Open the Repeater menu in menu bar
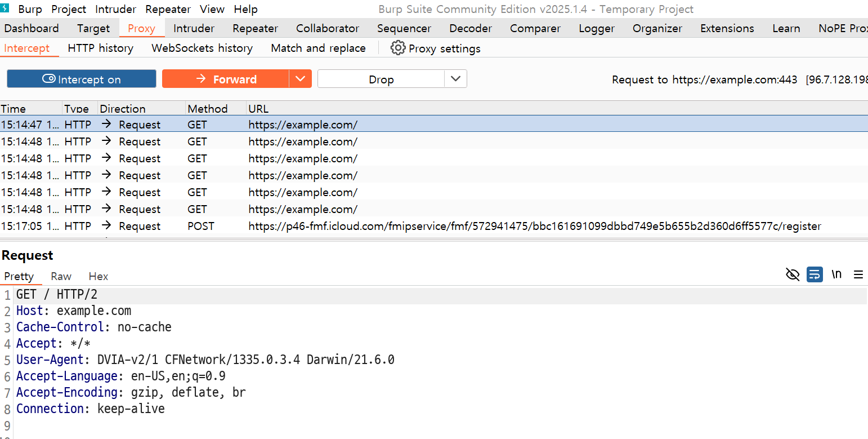The height and width of the screenshot is (439, 868). pyautogui.click(x=168, y=9)
